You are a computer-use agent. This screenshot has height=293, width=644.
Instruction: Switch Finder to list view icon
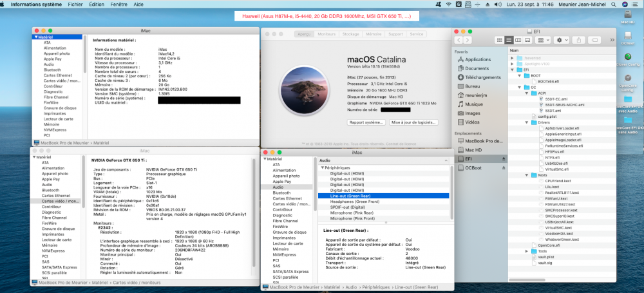(509, 40)
